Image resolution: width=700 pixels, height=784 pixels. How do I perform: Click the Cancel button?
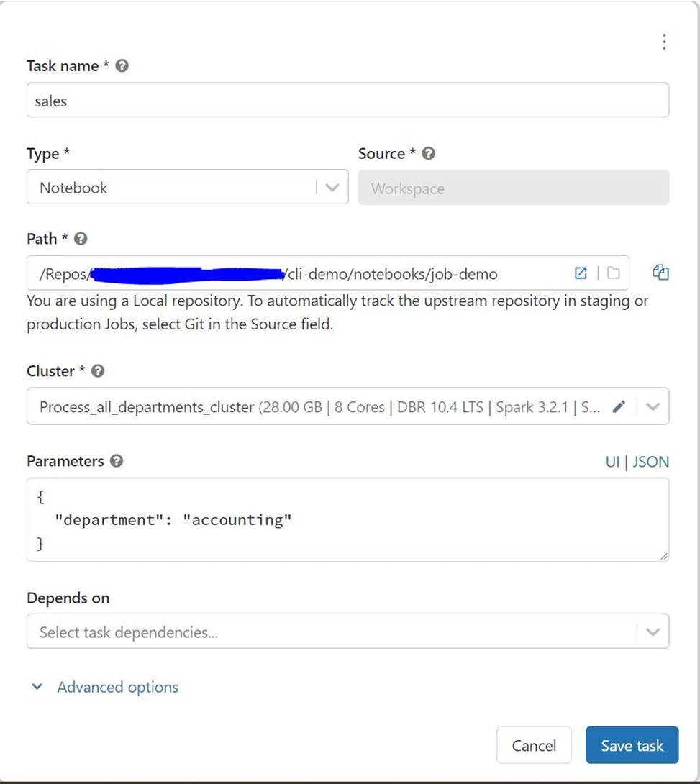534,745
